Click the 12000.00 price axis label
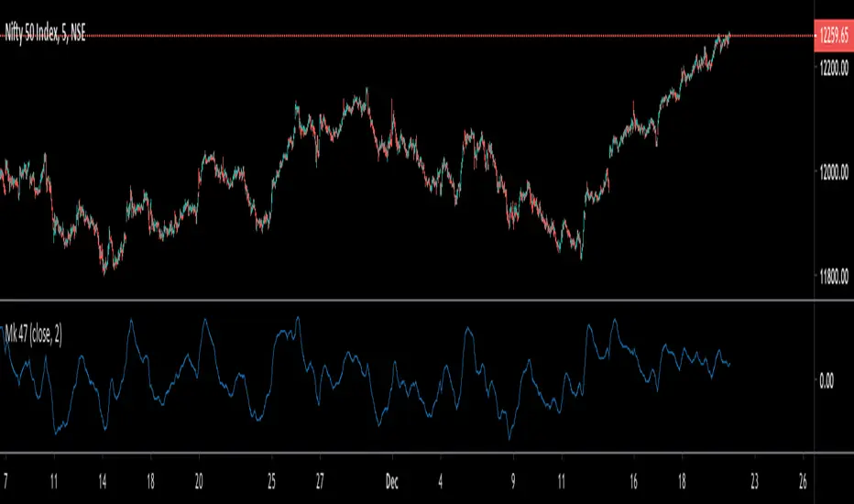 834,172
